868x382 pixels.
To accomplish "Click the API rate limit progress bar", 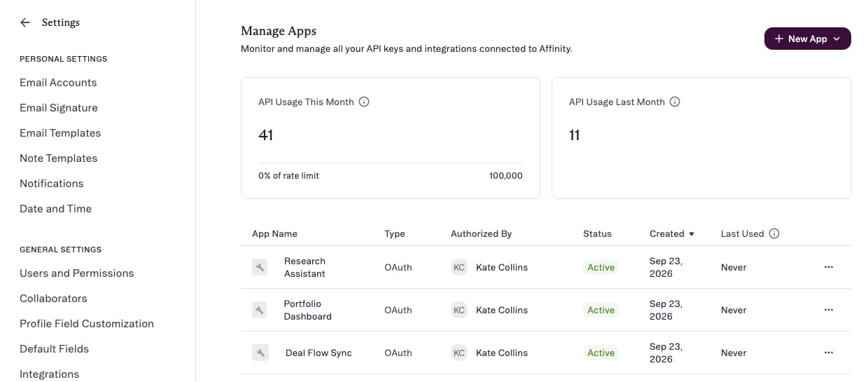I will (391, 163).
